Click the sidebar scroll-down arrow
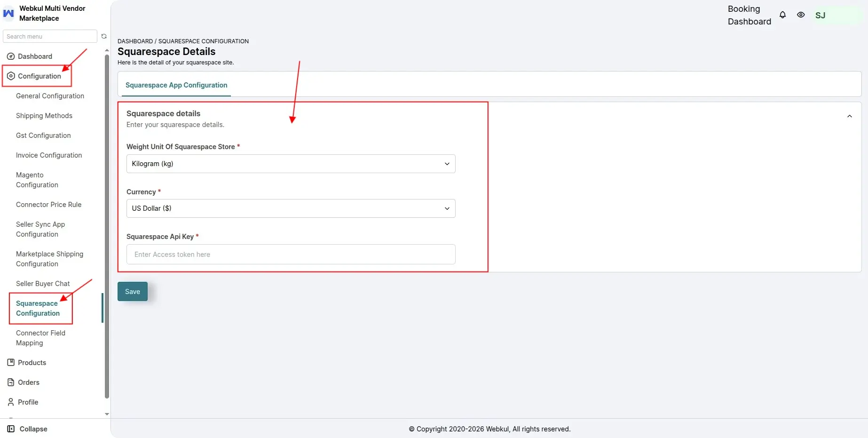Screen dimensions: 868x438 pos(107,414)
